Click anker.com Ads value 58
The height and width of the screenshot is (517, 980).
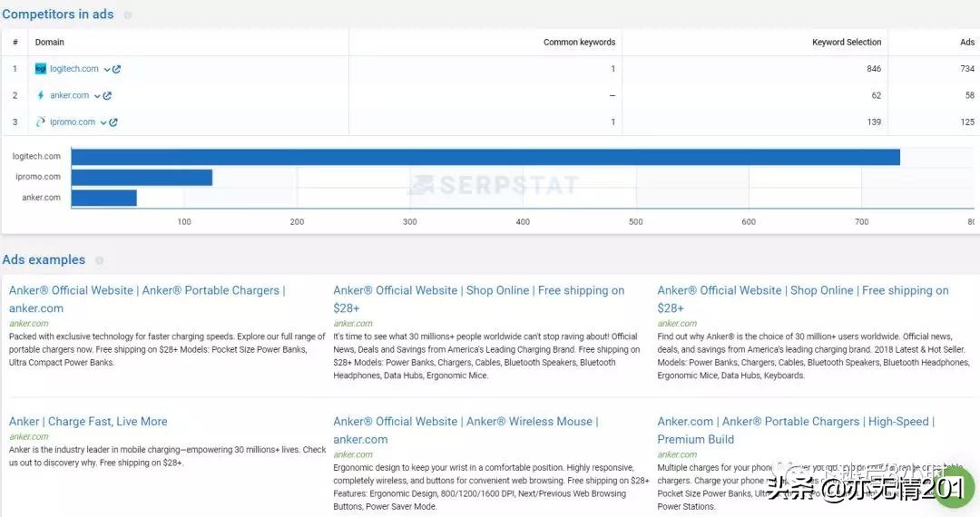[970, 95]
